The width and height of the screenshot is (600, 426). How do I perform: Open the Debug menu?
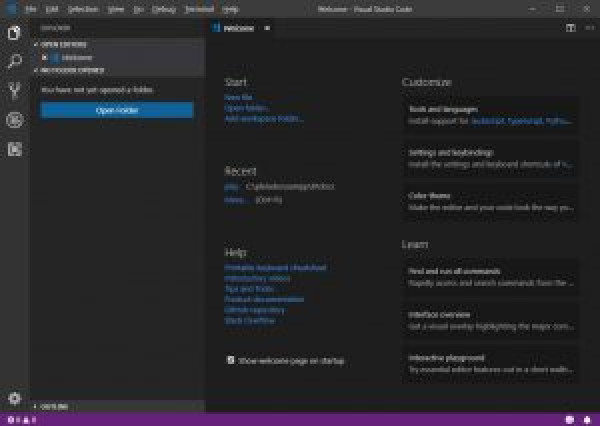pos(164,9)
